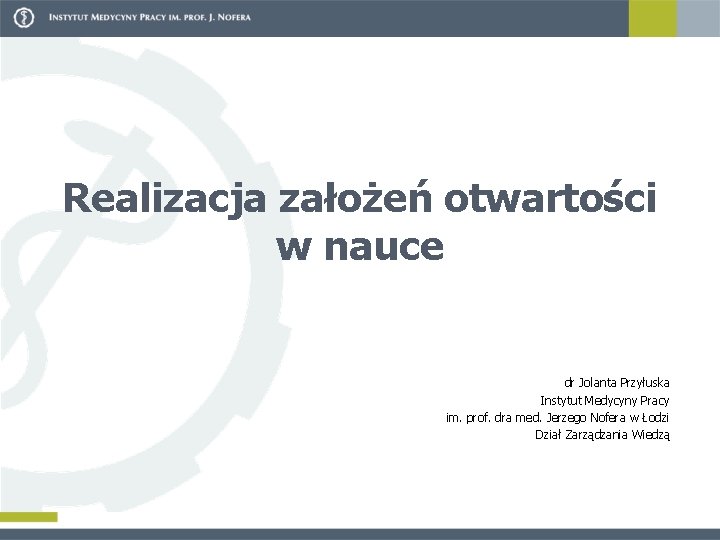Click the line 'Instytut Medycyny Pracy'
The height and width of the screenshot is (540, 720).
coord(605,400)
